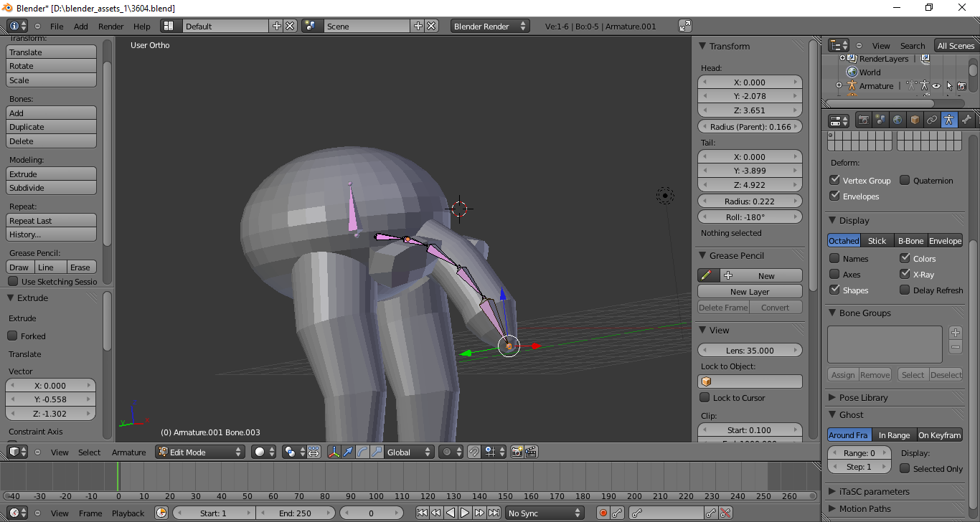980x522 pixels.
Task: Click the Subdivide button
Action: [51, 189]
